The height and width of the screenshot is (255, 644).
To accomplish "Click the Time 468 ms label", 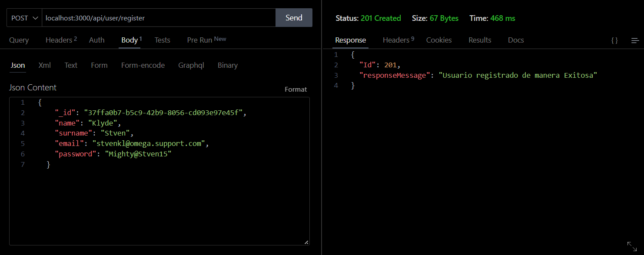I will (x=492, y=18).
